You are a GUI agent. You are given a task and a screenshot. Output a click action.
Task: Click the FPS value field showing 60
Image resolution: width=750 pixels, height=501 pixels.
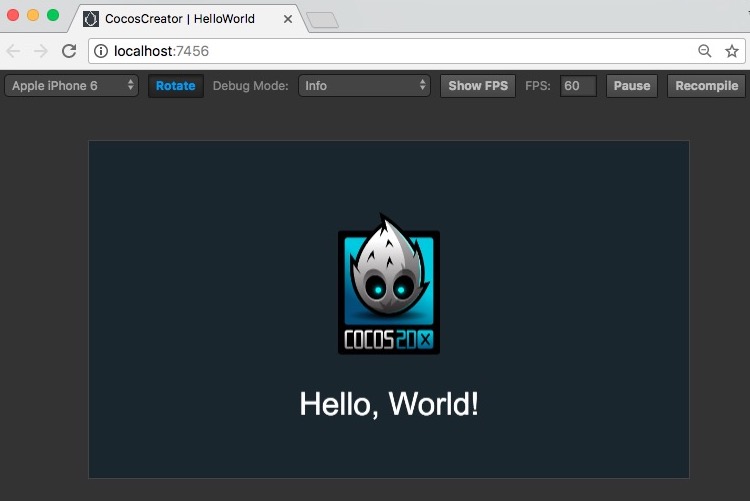coord(578,86)
